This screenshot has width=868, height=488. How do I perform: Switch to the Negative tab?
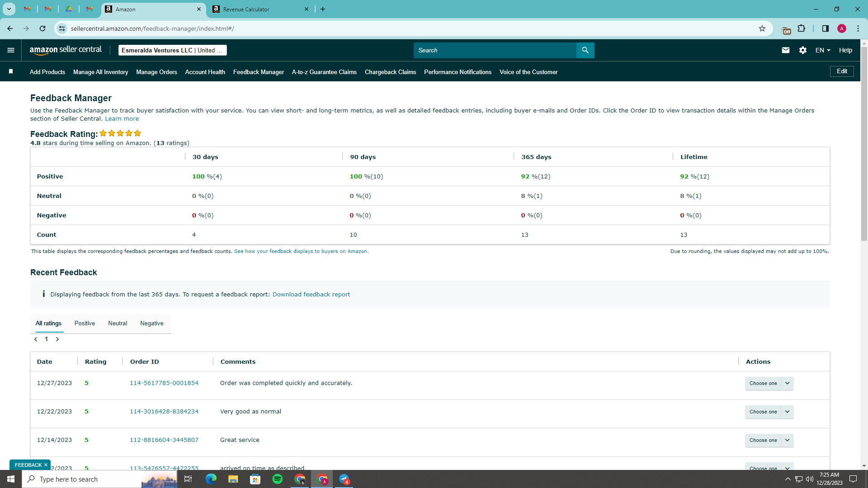coord(152,323)
